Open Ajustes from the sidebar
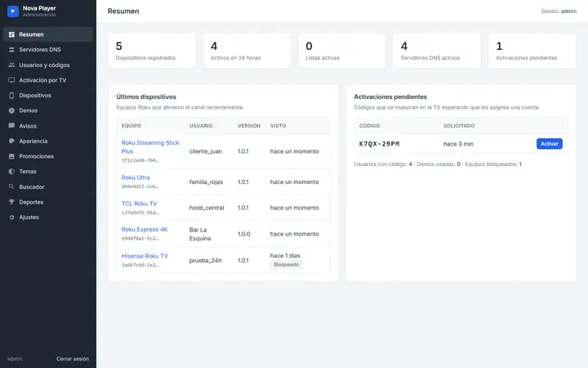This screenshot has width=588, height=368. 48,217
